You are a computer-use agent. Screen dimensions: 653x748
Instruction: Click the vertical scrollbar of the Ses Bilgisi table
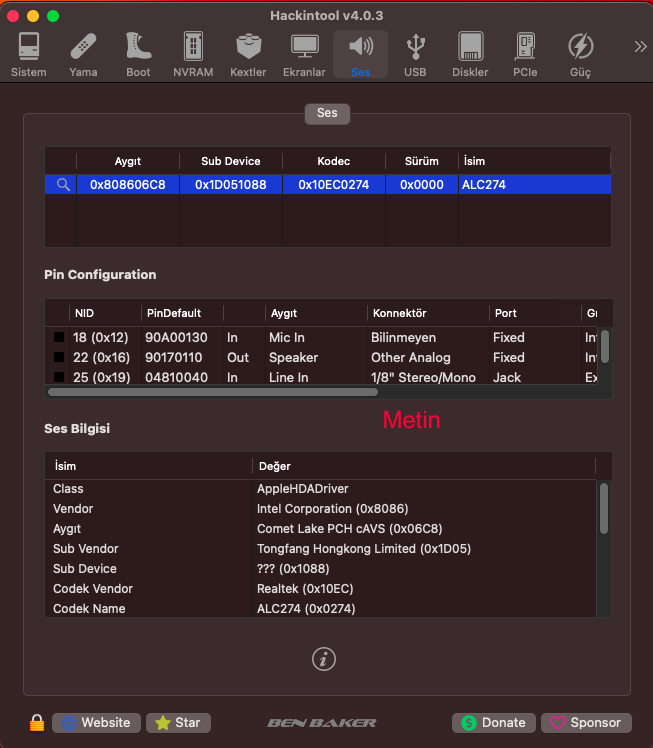(x=604, y=509)
